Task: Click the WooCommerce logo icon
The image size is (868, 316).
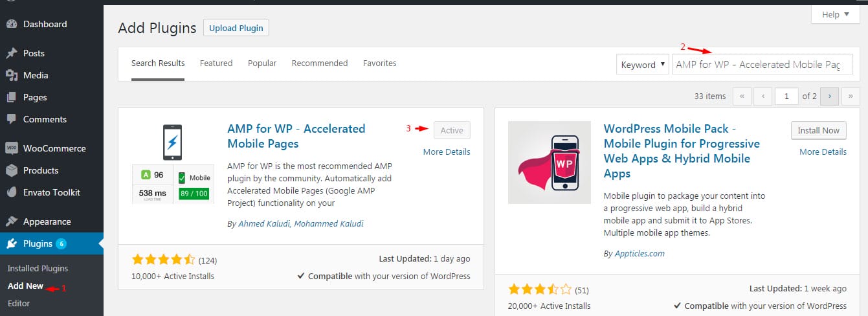Action: (12, 148)
